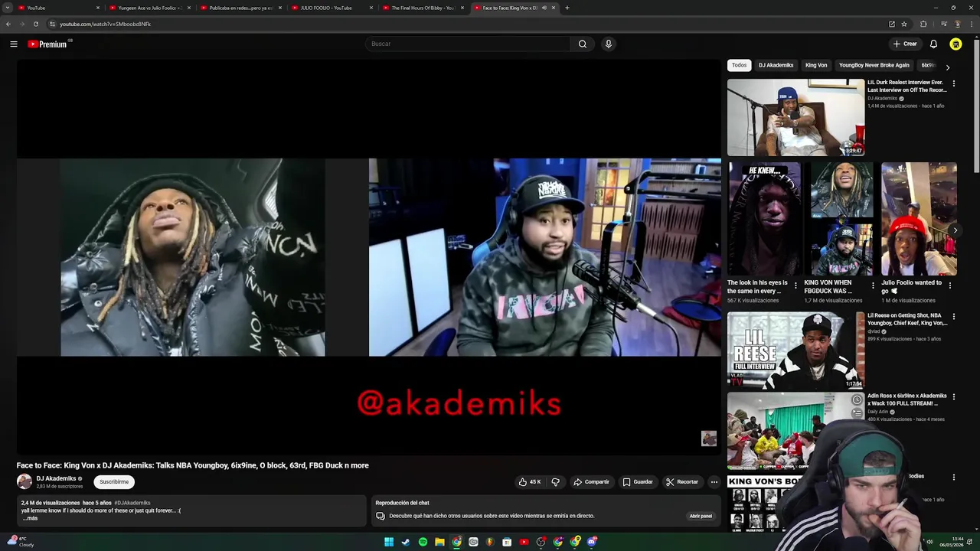Open options for Lil Durk Realest Interview video
The image size is (980, 551).
pyautogui.click(x=953, y=83)
